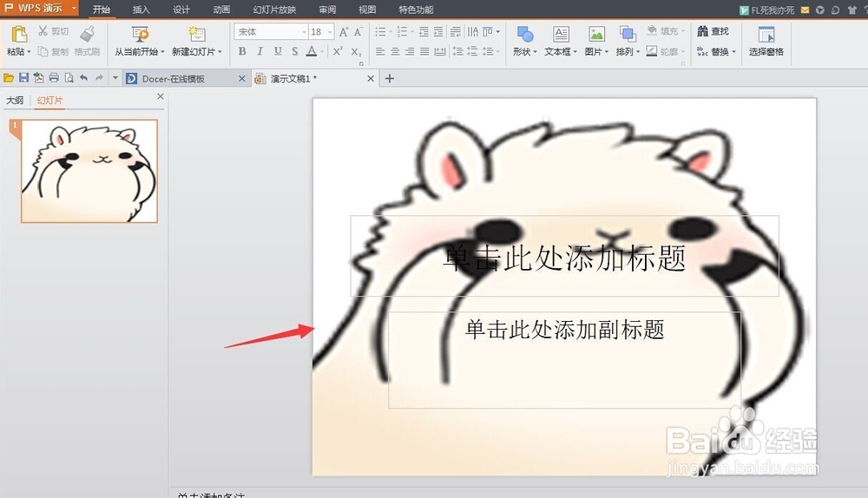The width and height of the screenshot is (868, 498).
Task: Toggle text Shadow (S) formatting
Action: pos(295,51)
